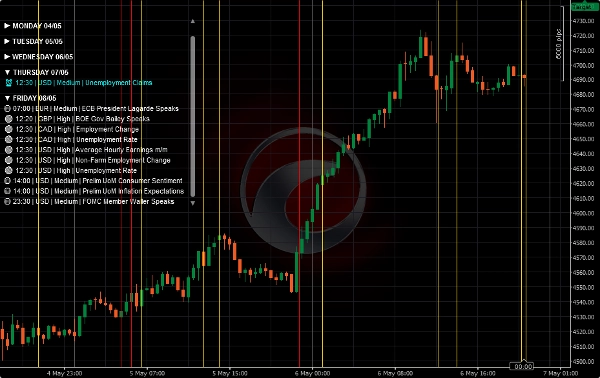
Task: Select the USD High Unemployment Rate event text
Action: coord(76,171)
